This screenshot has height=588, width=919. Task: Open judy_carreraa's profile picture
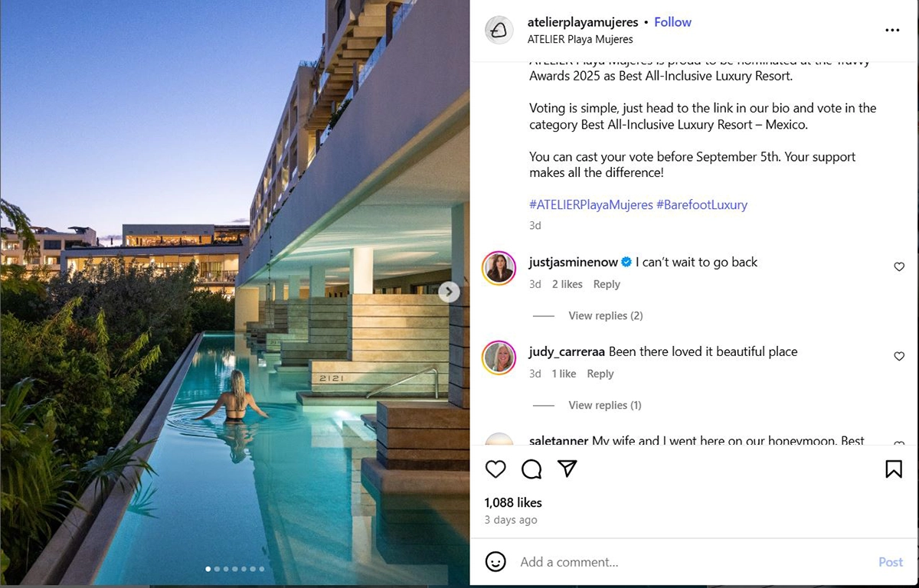coord(499,357)
